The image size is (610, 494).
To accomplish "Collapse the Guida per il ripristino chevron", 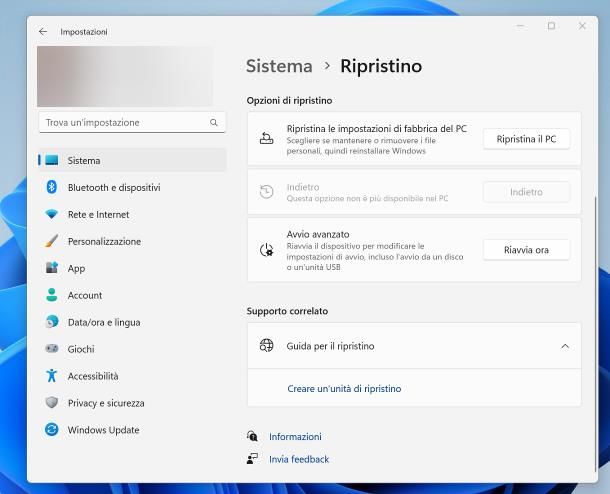I will coord(565,346).
